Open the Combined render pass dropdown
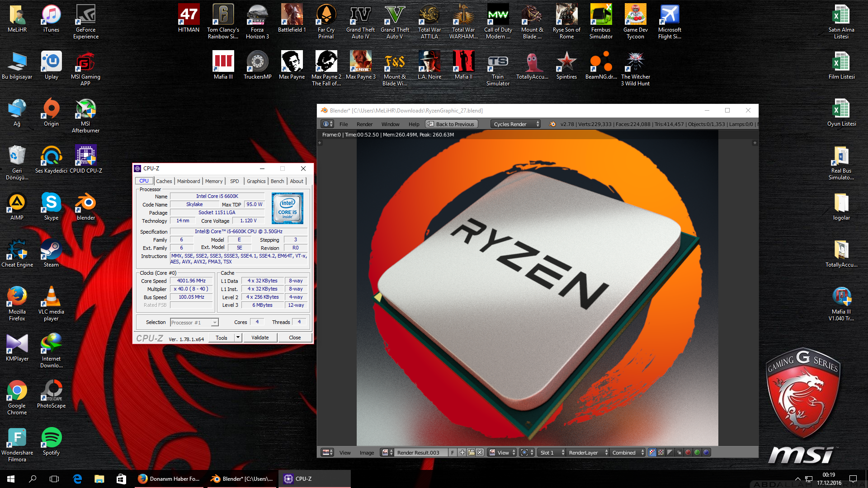The height and width of the screenshot is (488, 868). (x=627, y=452)
